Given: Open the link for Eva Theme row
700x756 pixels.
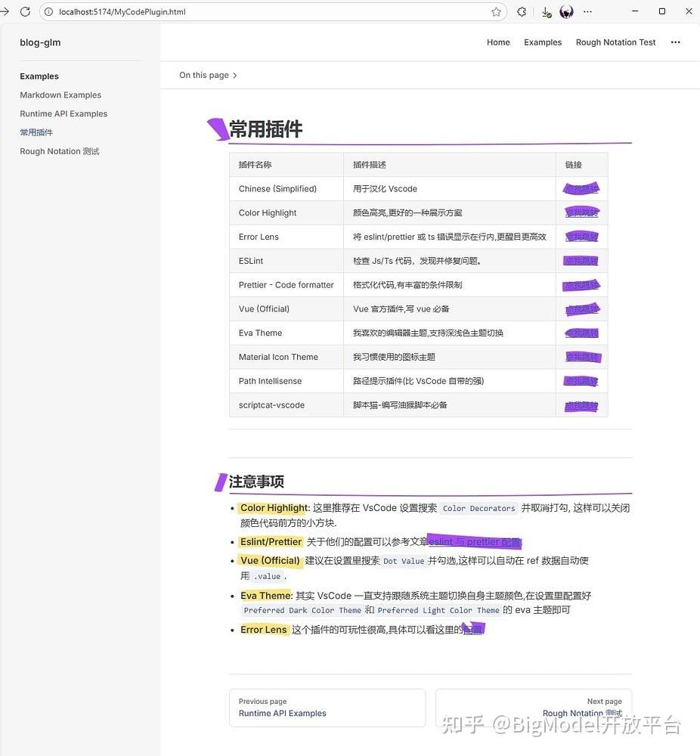Looking at the screenshot, I should 582,333.
